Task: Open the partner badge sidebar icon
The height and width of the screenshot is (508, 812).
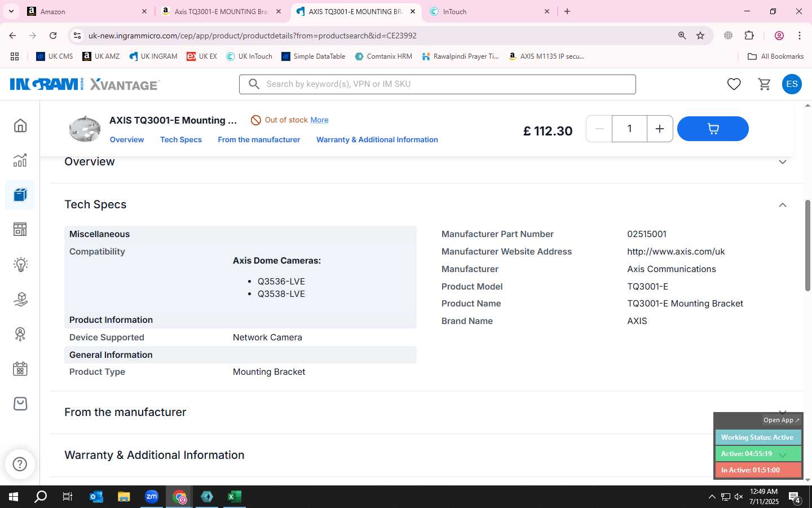Action: [20, 334]
